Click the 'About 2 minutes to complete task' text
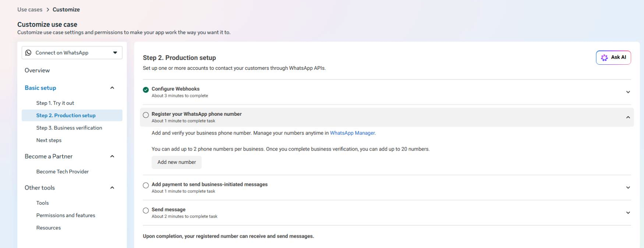This screenshot has width=644, height=248. (x=184, y=216)
